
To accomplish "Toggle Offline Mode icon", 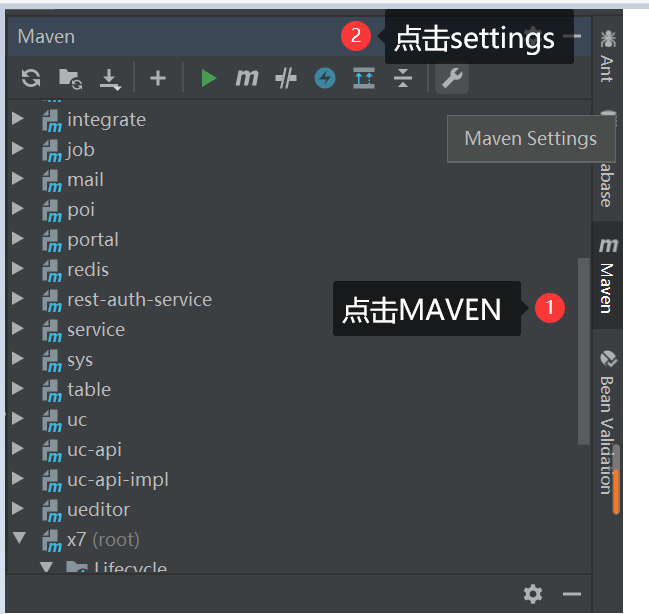I will click(286, 78).
